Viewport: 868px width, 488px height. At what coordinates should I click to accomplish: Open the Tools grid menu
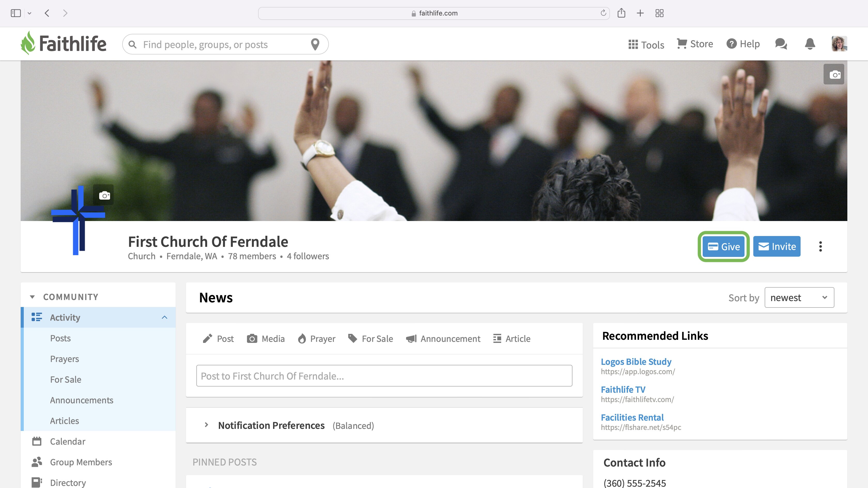pos(646,44)
